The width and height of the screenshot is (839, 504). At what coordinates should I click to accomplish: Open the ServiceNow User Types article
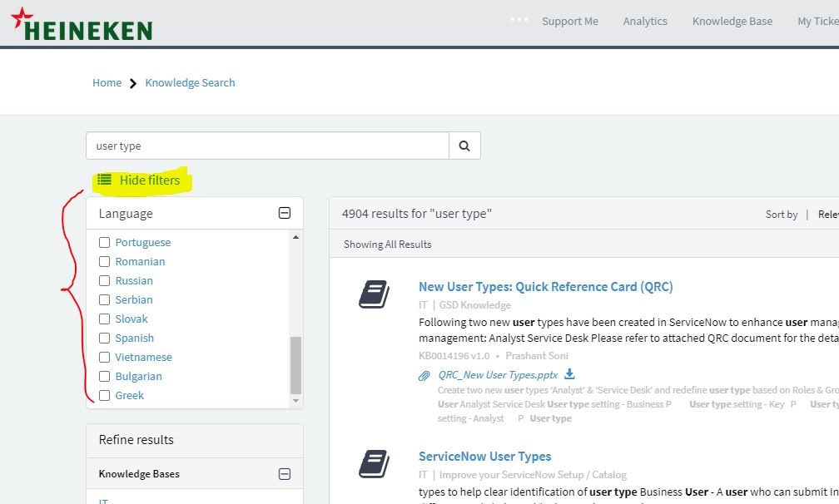point(484,456)
